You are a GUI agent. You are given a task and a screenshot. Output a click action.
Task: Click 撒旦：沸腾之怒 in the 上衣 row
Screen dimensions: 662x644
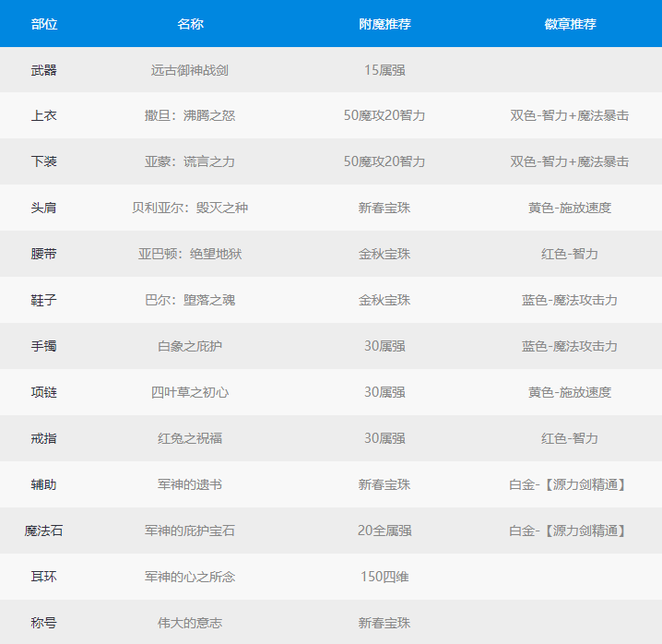coord(190,116)
